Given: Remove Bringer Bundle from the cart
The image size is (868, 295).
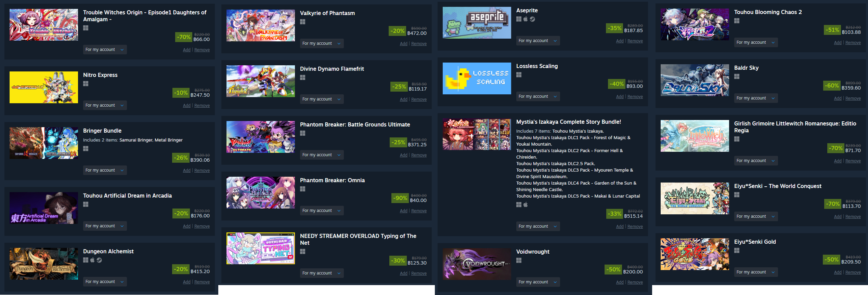Looking at the screenshot, I should coord(202,171).
